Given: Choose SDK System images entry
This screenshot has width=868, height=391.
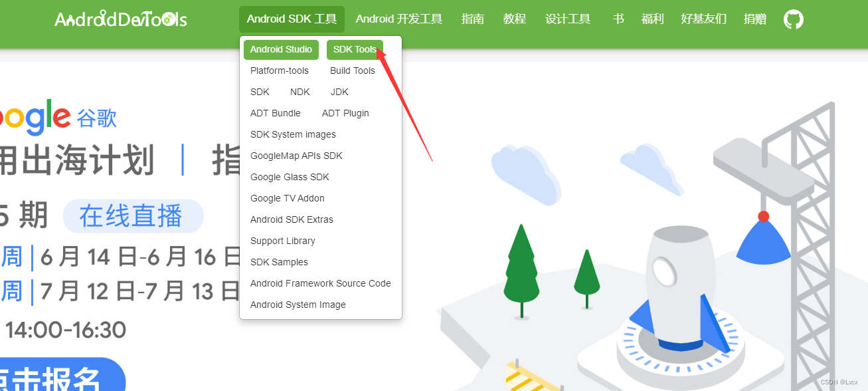Looking at the screenshot, I should [293, 134].
